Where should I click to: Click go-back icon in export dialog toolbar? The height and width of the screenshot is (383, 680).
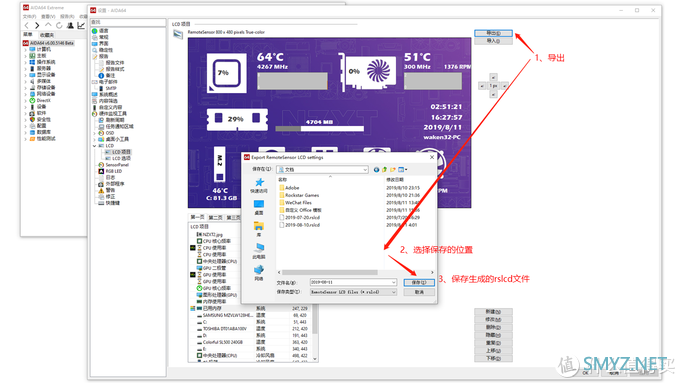click(x=376, y=170)
